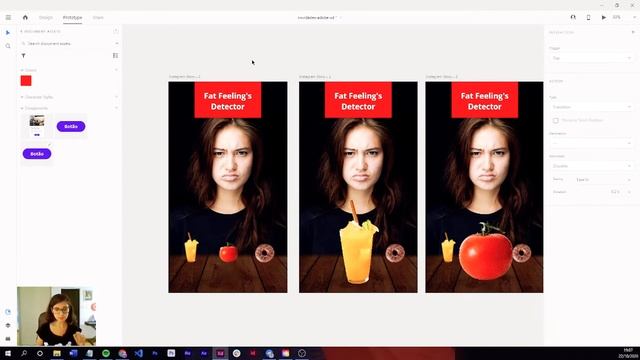Publish document assets as library icon
Image resolution: width=640 pixels, height=360 pixels.
(x=116, y=31)
